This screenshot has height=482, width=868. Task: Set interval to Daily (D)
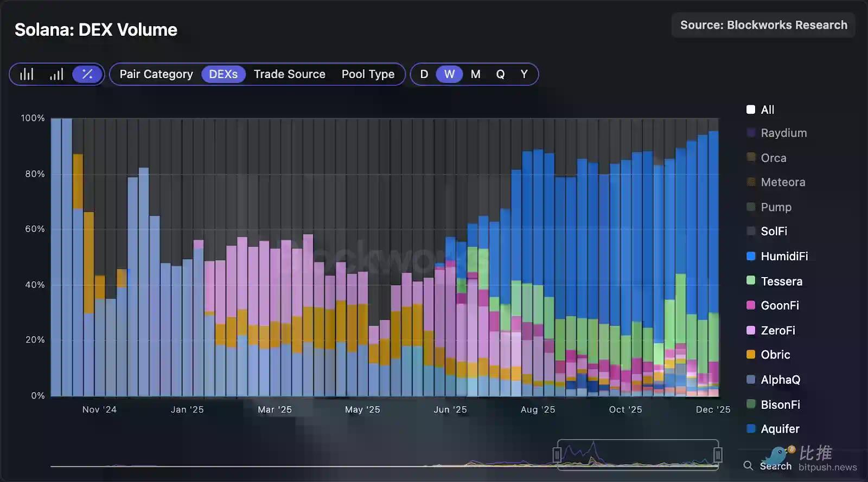[424, 74]
